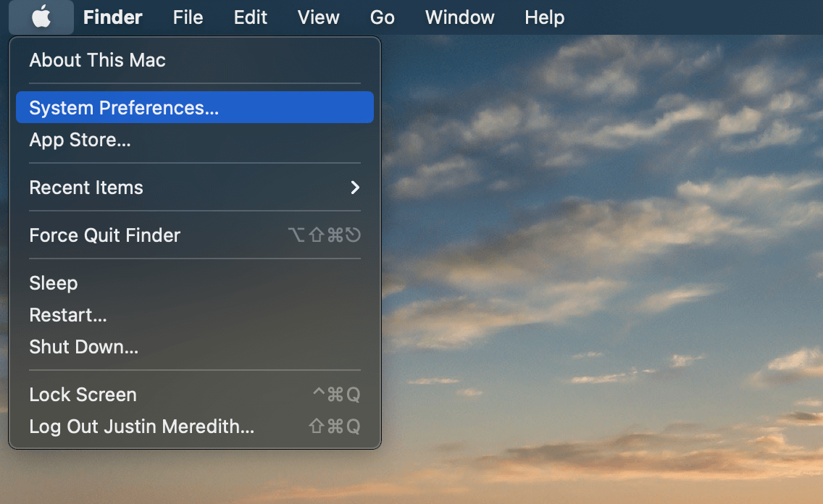Screen dimensions: 823x504
Task: Expand the Recent Items submenu
Action: [85, 187]
